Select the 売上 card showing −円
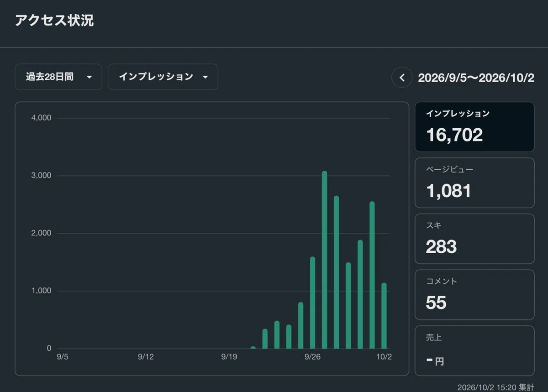The image size is (548, 392). [474, 350]
